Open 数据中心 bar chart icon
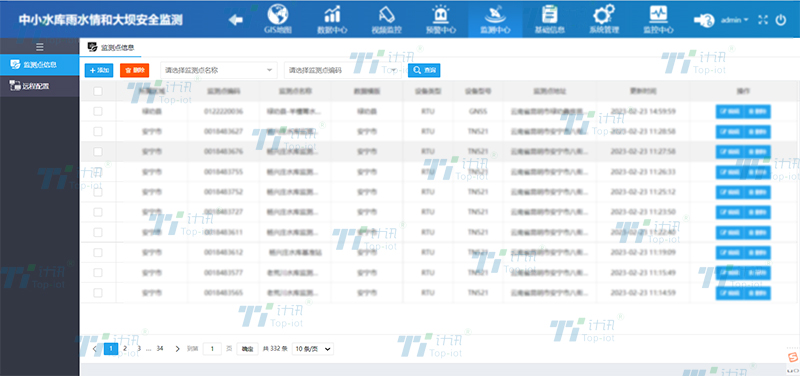The width and height of the screenshot is (800, 376). coord(332,14)
